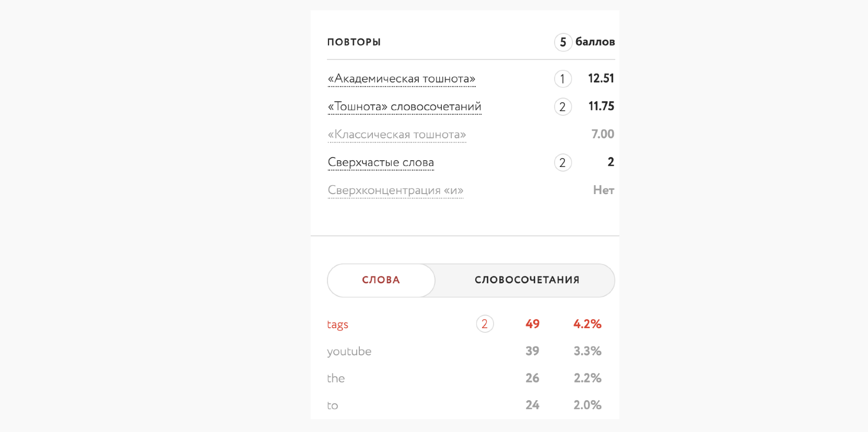Click the red circled 2 in tags row

tap(485, 324)
